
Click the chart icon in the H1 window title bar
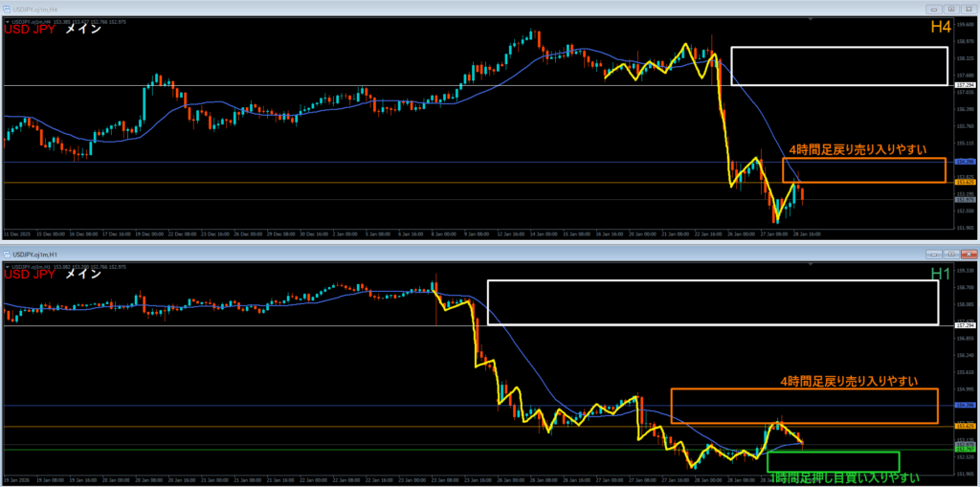point(7,255)
